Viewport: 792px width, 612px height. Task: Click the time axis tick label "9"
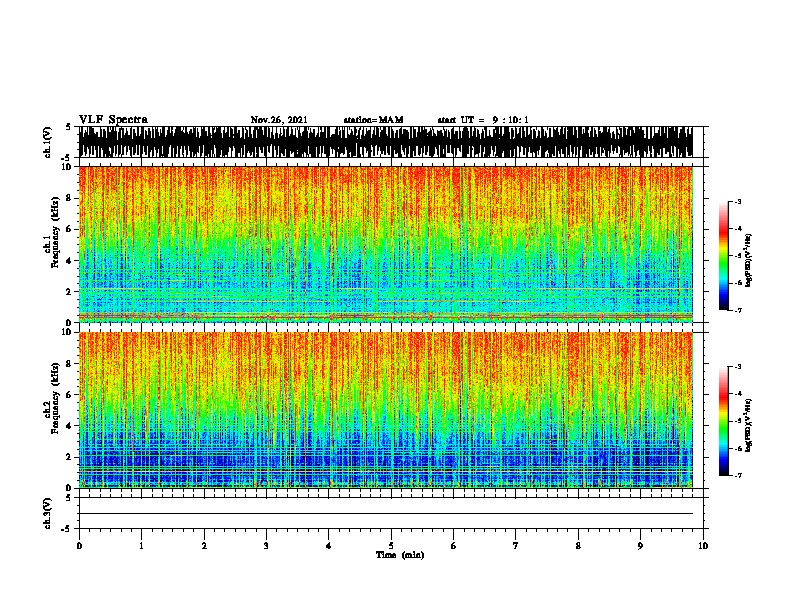[x=640, y=546]
